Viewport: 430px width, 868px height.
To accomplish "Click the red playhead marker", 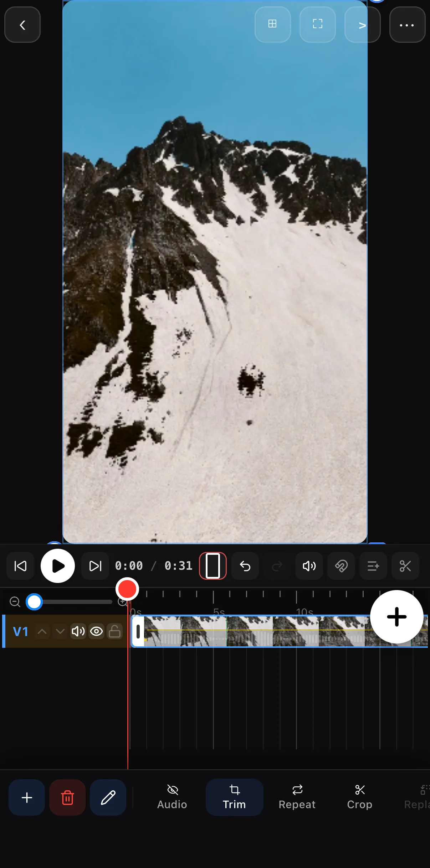I will pyautogui.click(x=127, y=589).
